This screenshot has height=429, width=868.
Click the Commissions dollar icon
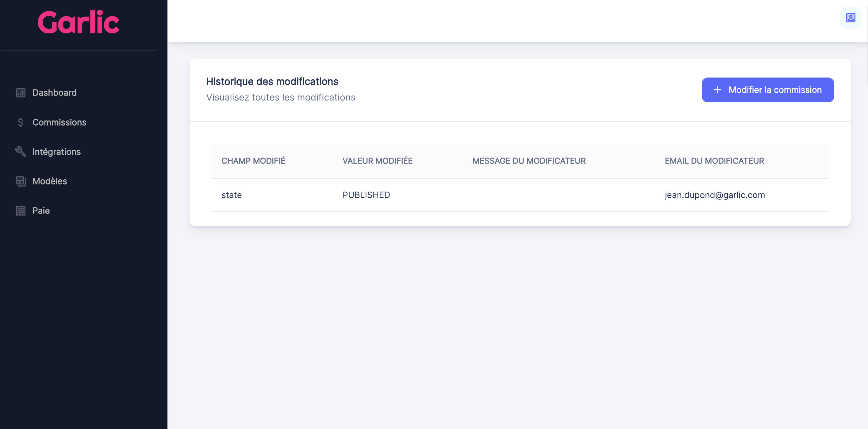click(x=21, y=122)
